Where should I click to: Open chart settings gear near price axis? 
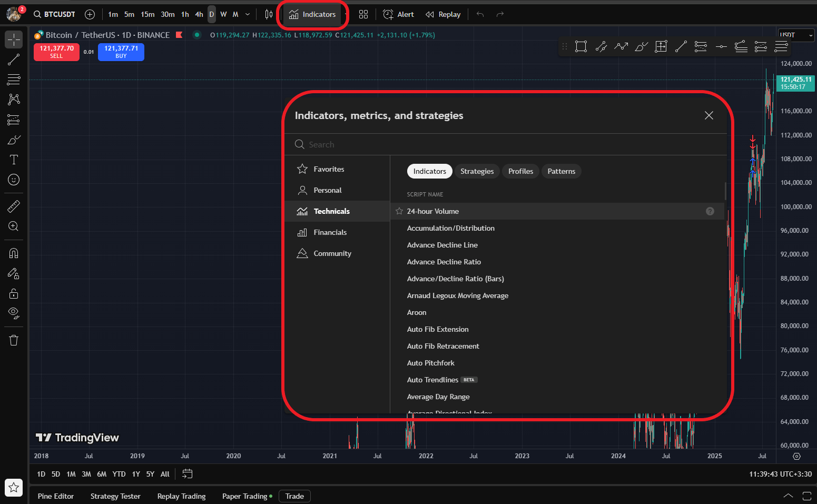pyautogui.click(x=796, y=456)
